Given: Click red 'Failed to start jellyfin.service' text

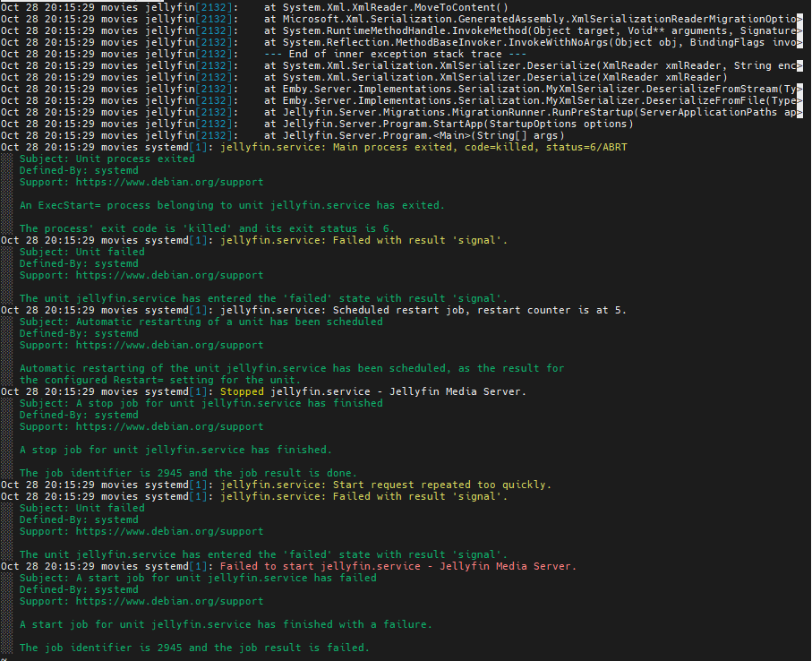Looking at the screenshot, I should point(397,566).
